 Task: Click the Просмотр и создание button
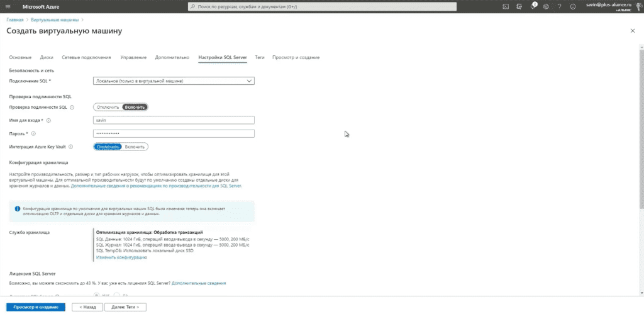coord(36,307)
